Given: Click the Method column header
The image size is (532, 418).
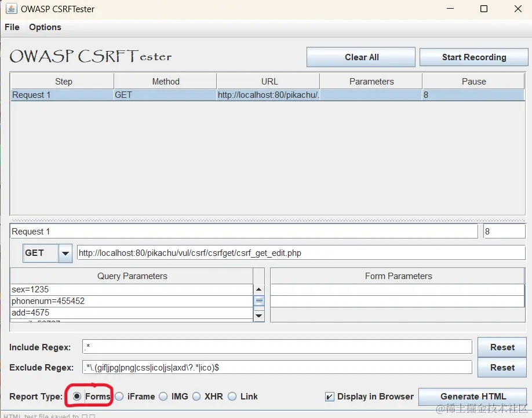Looking at the screenshot, I should (166, 82).
